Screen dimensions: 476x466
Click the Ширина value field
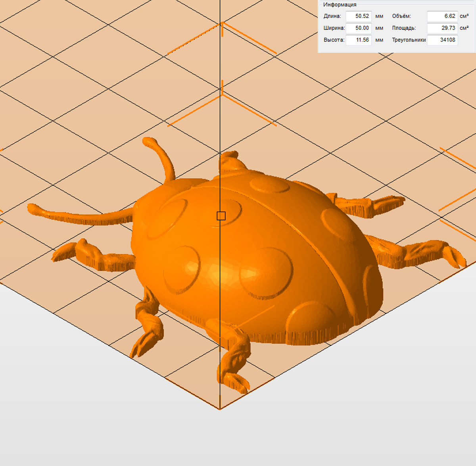pos(358,28)
